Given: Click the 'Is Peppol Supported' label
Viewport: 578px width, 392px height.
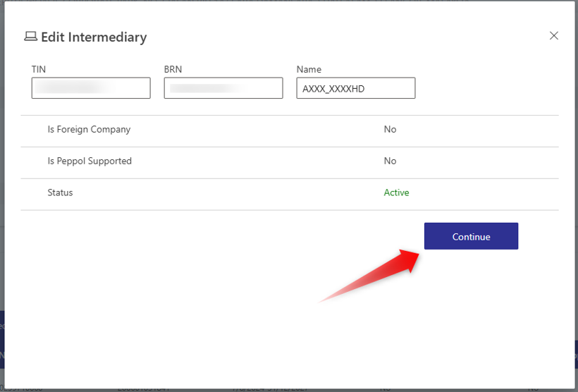Looking at the screenshot, I should 90,161.
